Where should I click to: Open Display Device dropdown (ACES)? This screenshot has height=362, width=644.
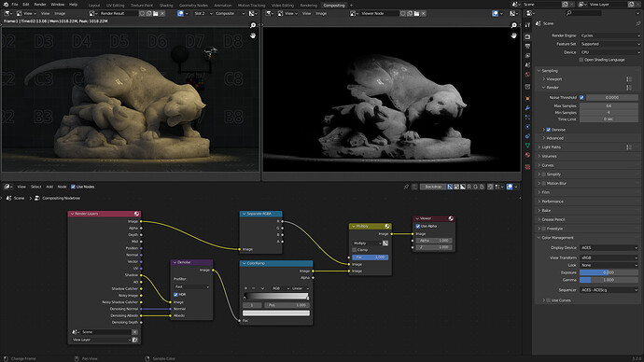click(609, 248)
